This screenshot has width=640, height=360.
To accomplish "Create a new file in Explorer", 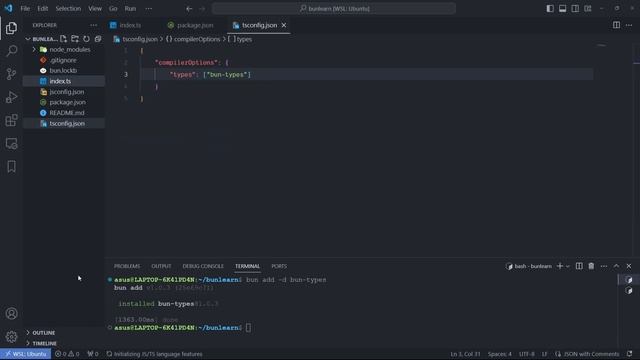I will (x=63, y=39).
